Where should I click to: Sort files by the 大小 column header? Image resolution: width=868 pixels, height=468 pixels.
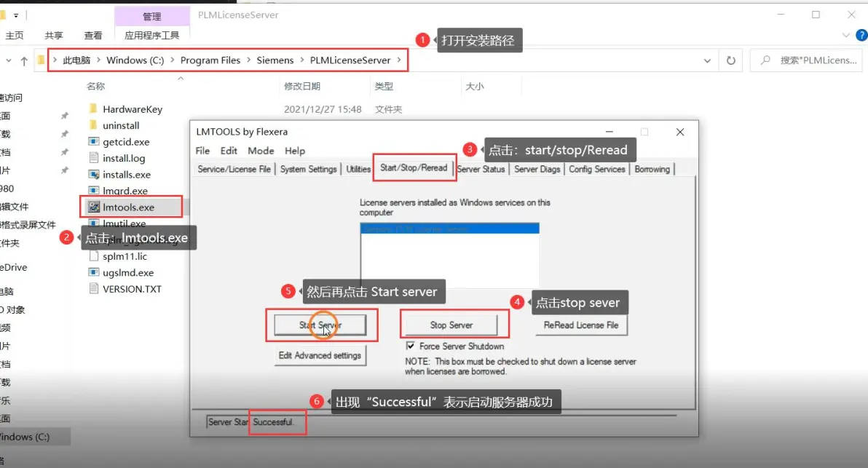coord(474,87)
